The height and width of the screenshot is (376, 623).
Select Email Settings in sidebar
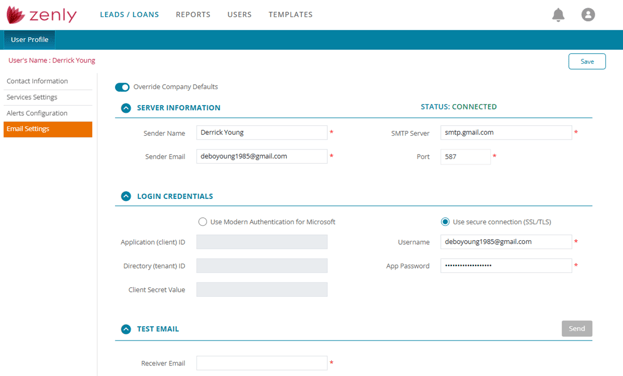click(48, 129)
